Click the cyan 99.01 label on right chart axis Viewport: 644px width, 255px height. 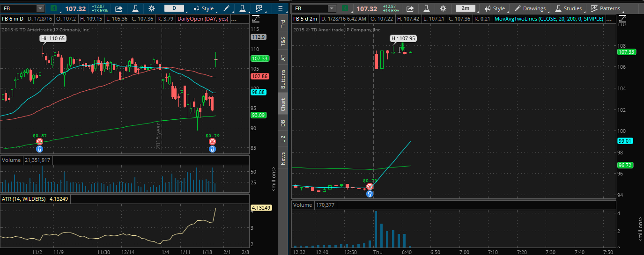coord(625,140)
